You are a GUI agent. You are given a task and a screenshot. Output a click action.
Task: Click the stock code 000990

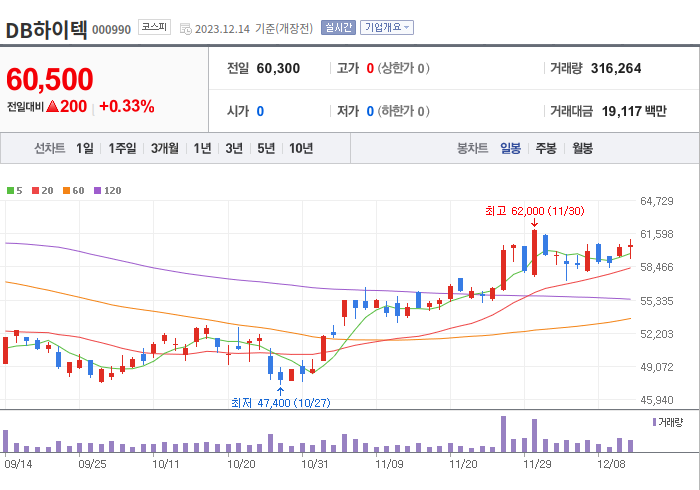click(x=112, y=30)
